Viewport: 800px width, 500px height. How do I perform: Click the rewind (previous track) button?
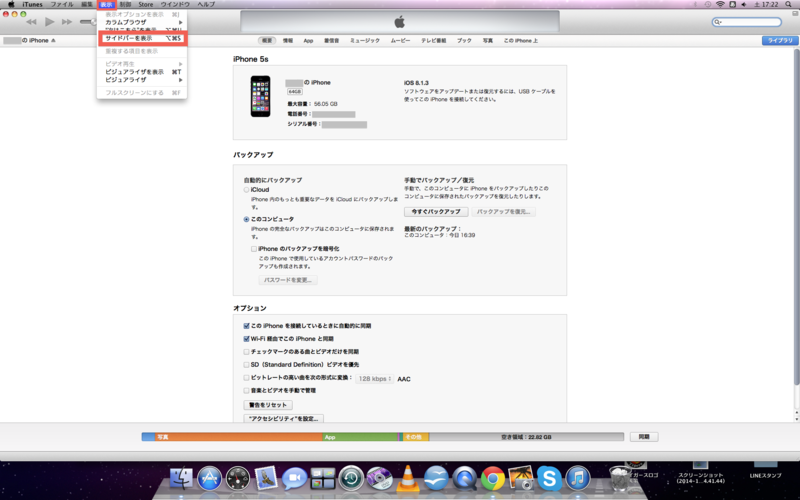[31, 22]
